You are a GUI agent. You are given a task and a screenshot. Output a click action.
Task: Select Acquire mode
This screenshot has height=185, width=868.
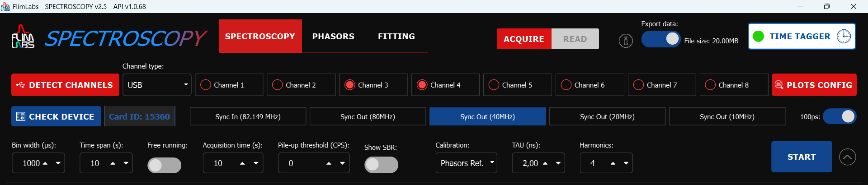click(x=524, y=39)
